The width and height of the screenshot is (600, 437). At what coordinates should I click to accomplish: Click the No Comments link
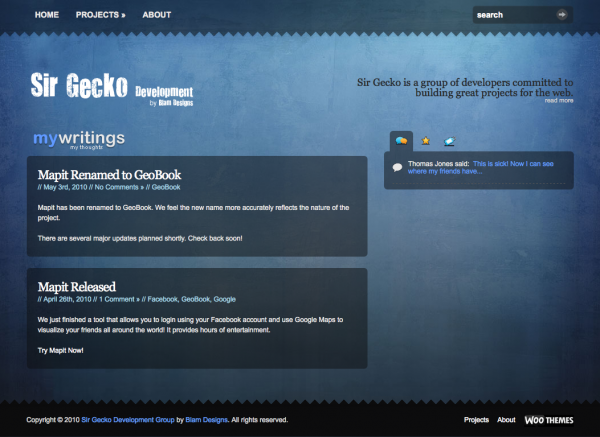[118, 187]
